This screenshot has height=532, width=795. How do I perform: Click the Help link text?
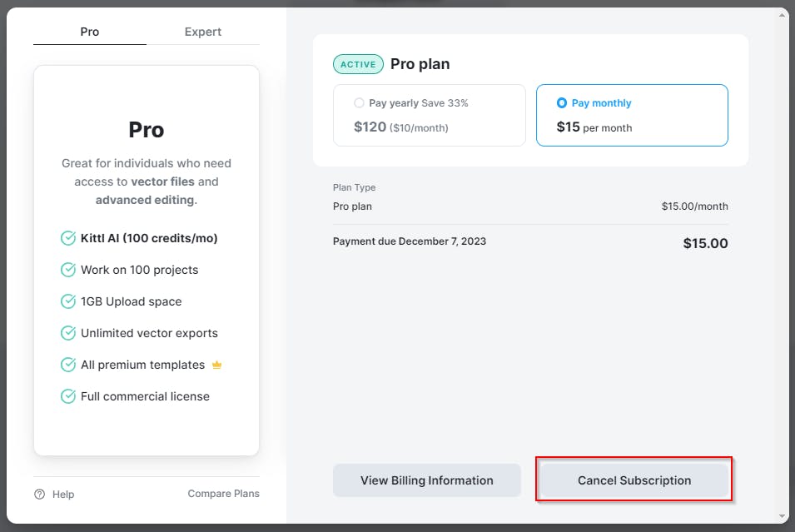tap(63, 495)
